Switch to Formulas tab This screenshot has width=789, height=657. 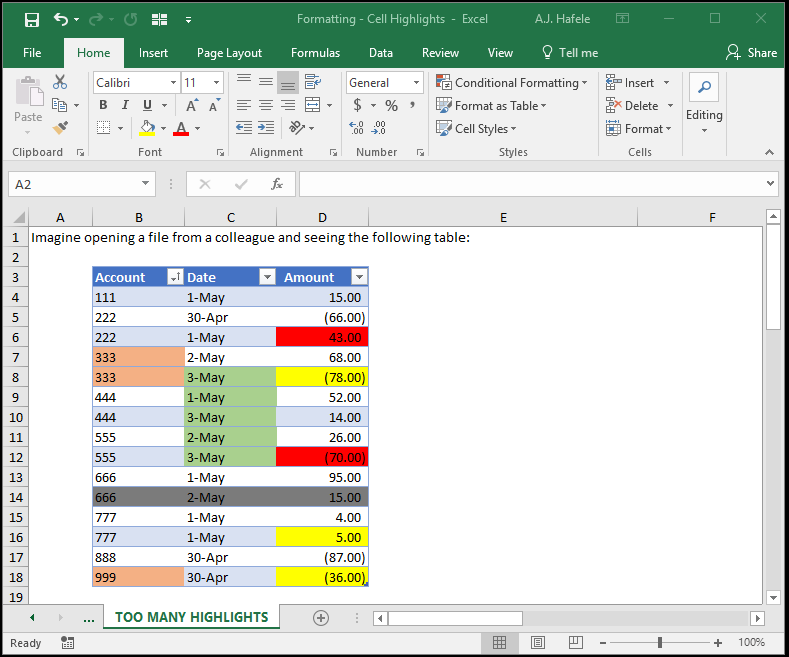point(315,53)
